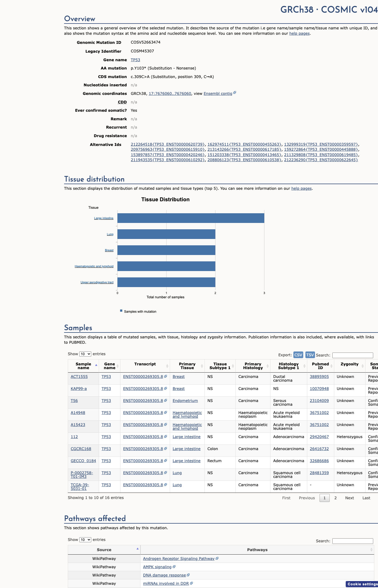The height and width of the screenshot is (588, 378).
Task: Open sample CGCRC168
Action: click(x=81, y=449)
